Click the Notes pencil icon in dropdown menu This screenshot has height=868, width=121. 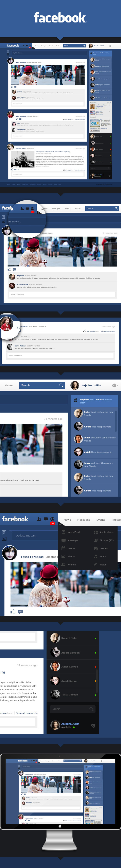(x=95, y=564)
